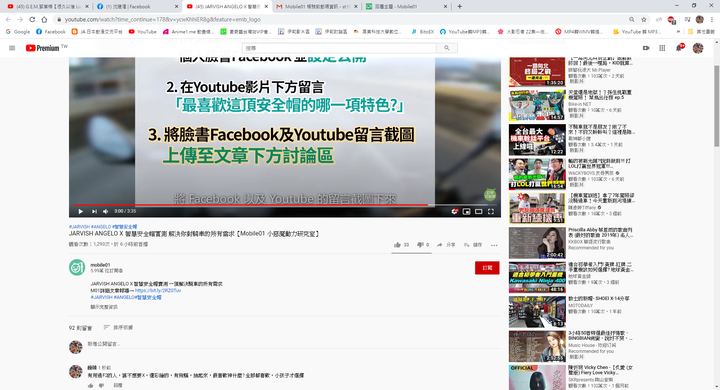
Task: Open YouTube hamburger guide menu
Action: pyautogui.click(x=12, y=48)
